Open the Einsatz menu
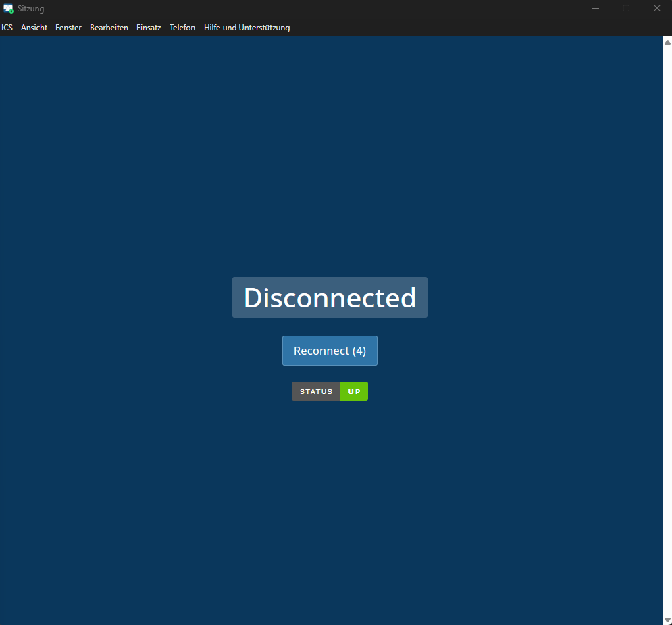Image resolution: width=672 pixels, height=625 pixels. (149, 28)
